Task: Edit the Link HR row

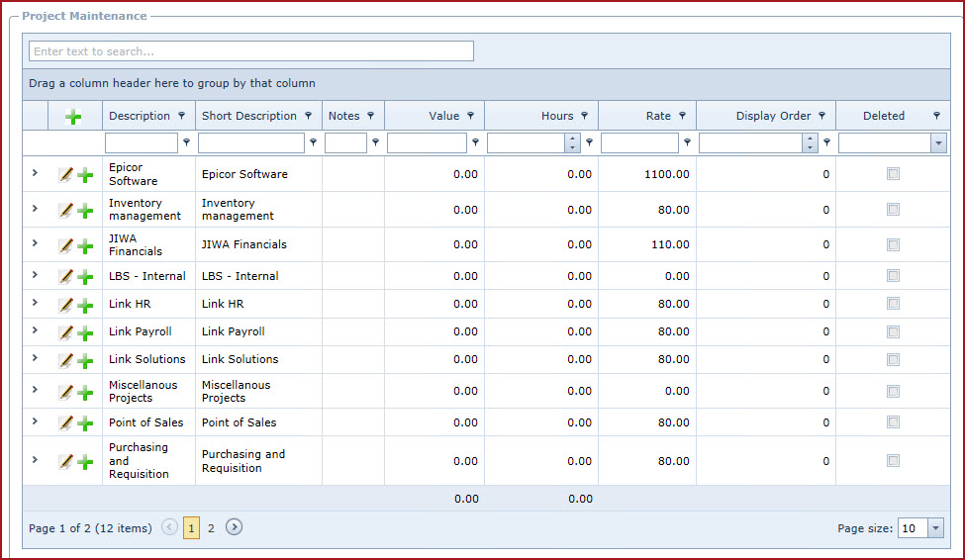Action: [x=66, y=305]
